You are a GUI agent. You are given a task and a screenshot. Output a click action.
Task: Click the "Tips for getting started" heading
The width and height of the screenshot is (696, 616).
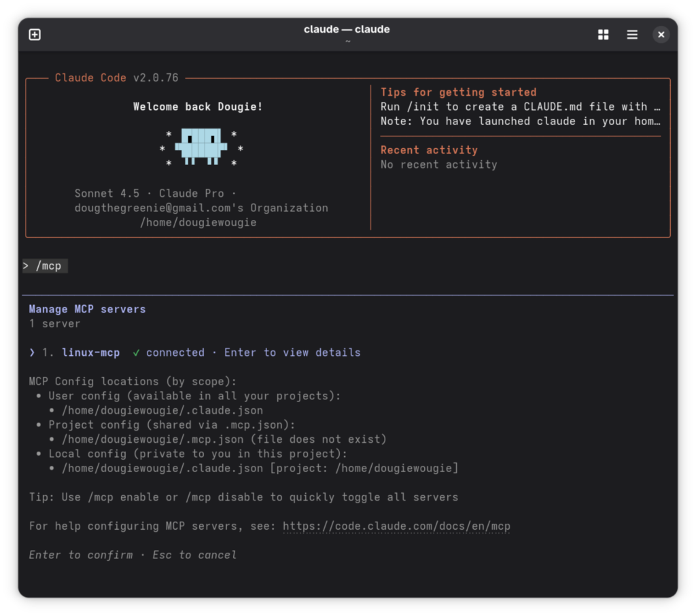pyautogui.click(x=458, y=92)
